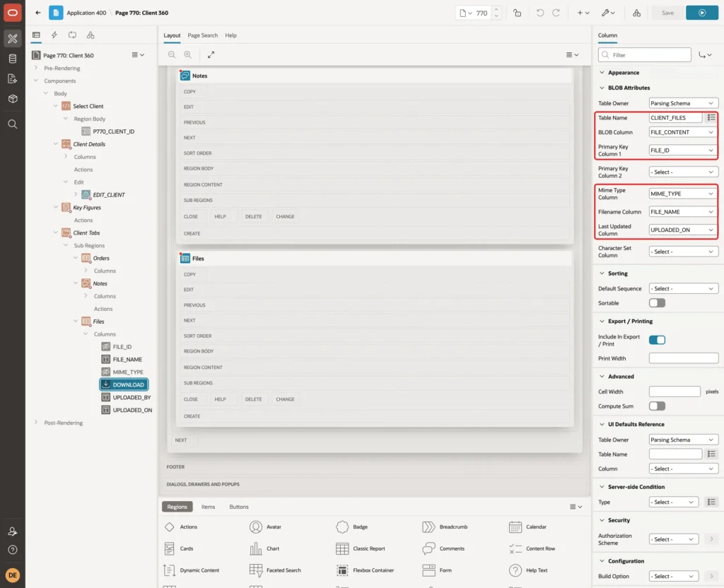The width and height of the screenshot is (724, 588).
Task: Undo the last change
Action: [539, 13]
